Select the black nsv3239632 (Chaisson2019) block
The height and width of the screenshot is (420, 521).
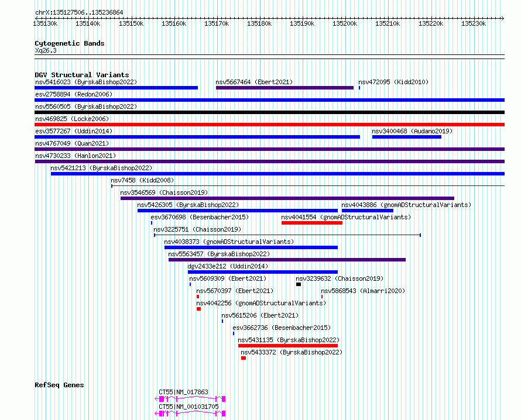tap(299, 284)
